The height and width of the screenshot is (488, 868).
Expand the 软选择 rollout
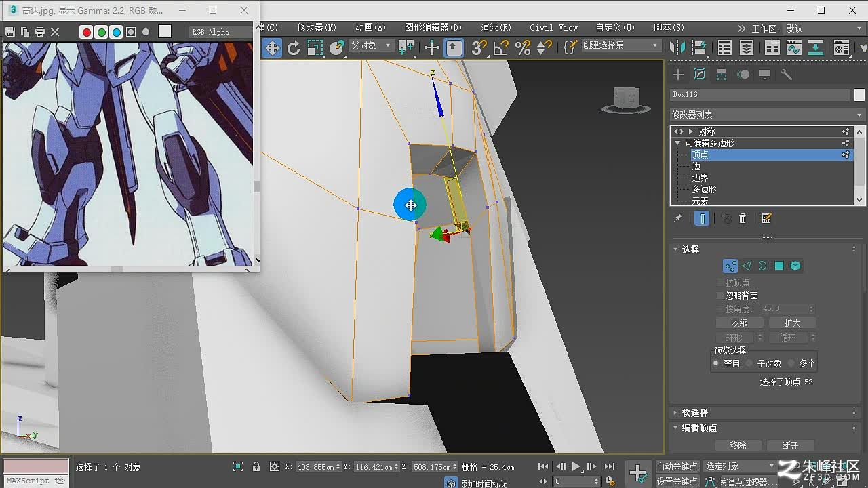[x=675, y=413]
